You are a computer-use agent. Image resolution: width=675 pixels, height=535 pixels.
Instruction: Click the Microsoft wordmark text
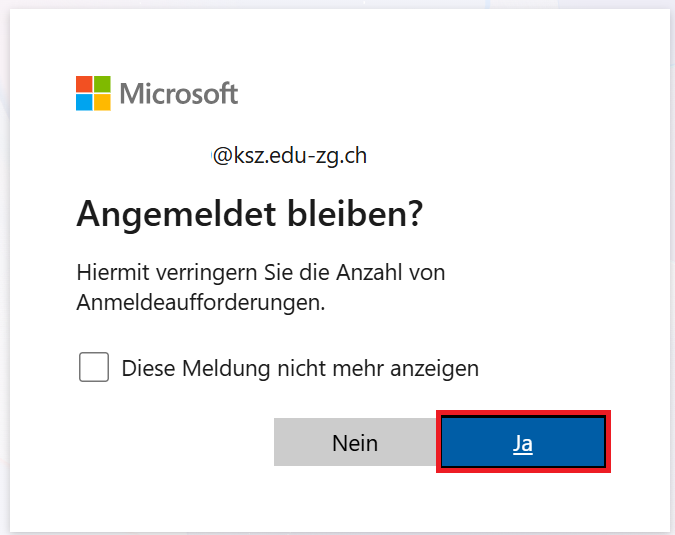pos(179,94)
